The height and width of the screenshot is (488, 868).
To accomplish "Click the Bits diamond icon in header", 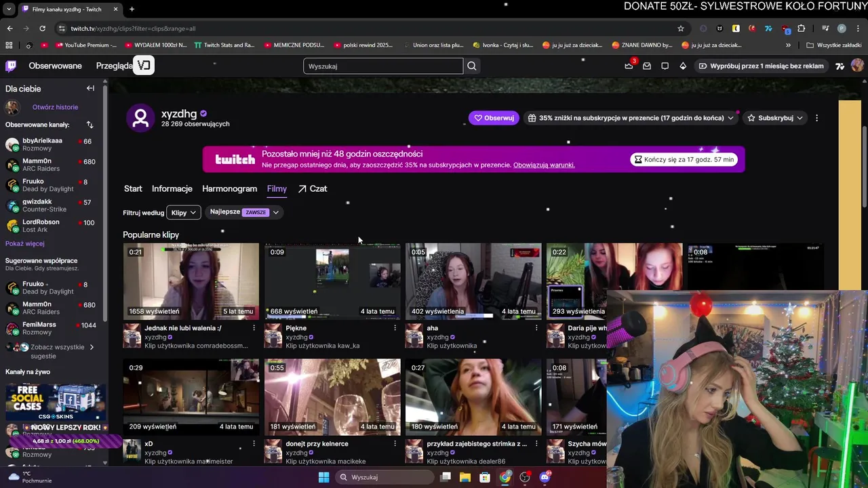I will [683, 66].
